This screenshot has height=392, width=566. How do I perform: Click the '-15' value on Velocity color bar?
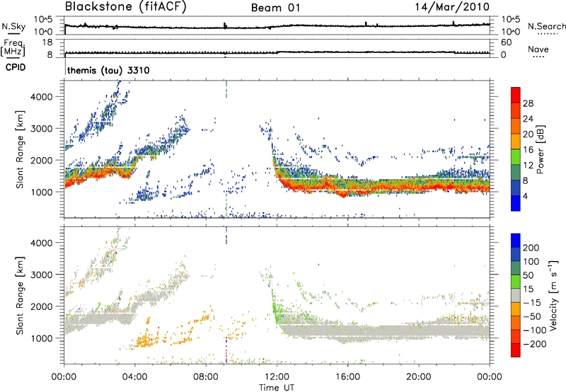pyautogui.click(x=532, y=303)
